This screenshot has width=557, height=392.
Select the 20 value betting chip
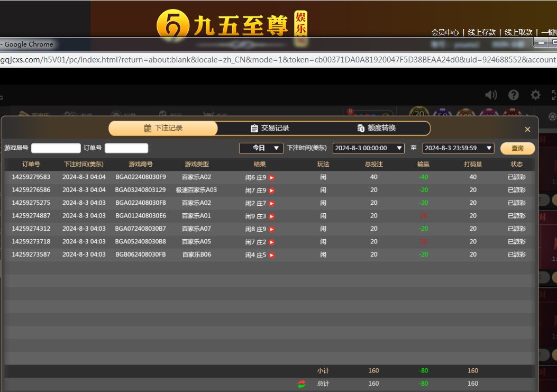point(419,114)
